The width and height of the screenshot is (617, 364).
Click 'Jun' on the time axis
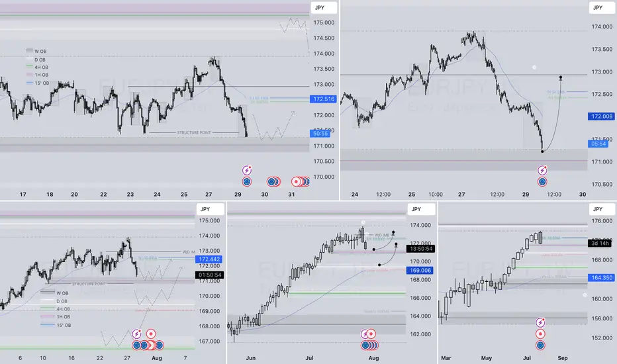coord(251,357)
